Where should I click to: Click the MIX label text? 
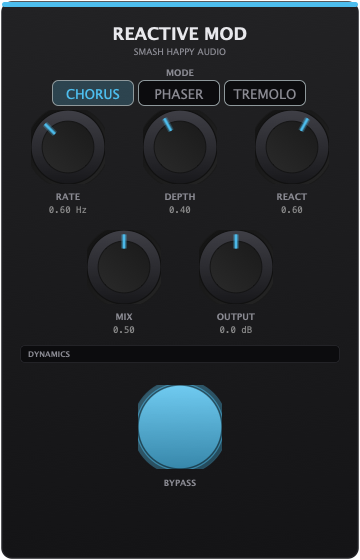coord(124,317)
